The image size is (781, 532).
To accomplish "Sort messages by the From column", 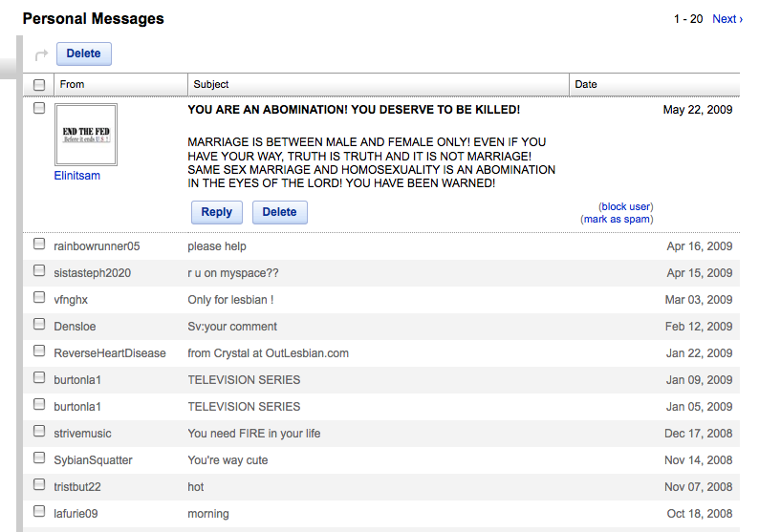I will click(73, 84).
